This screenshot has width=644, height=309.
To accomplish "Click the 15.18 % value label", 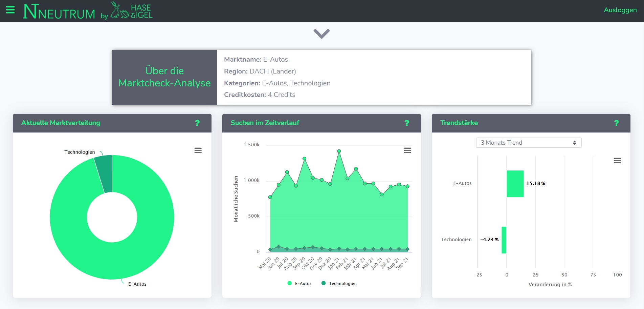I will coord(536,183).
